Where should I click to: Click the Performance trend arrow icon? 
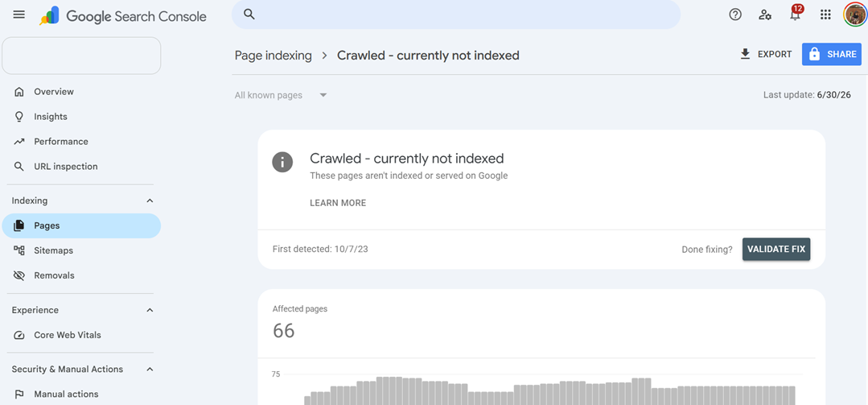pyautogui.click(x=19, y=141)
